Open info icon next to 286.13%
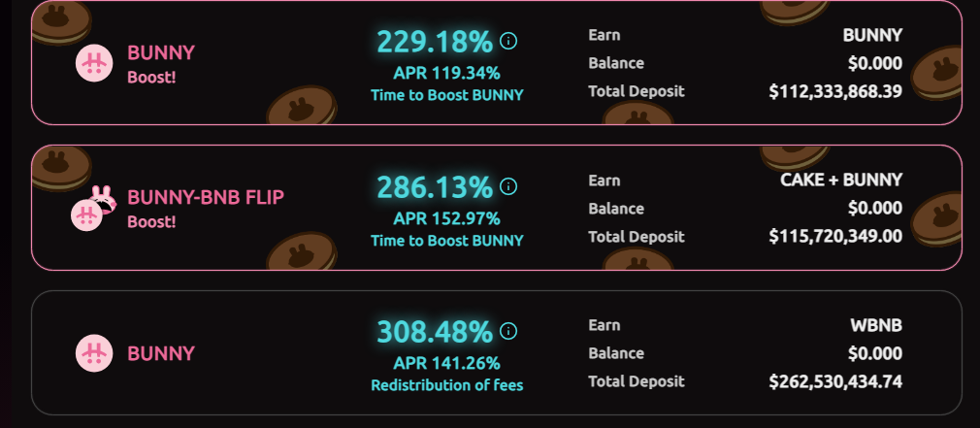The height and width of the screenshot is (428, 980). tap(508, 186)
